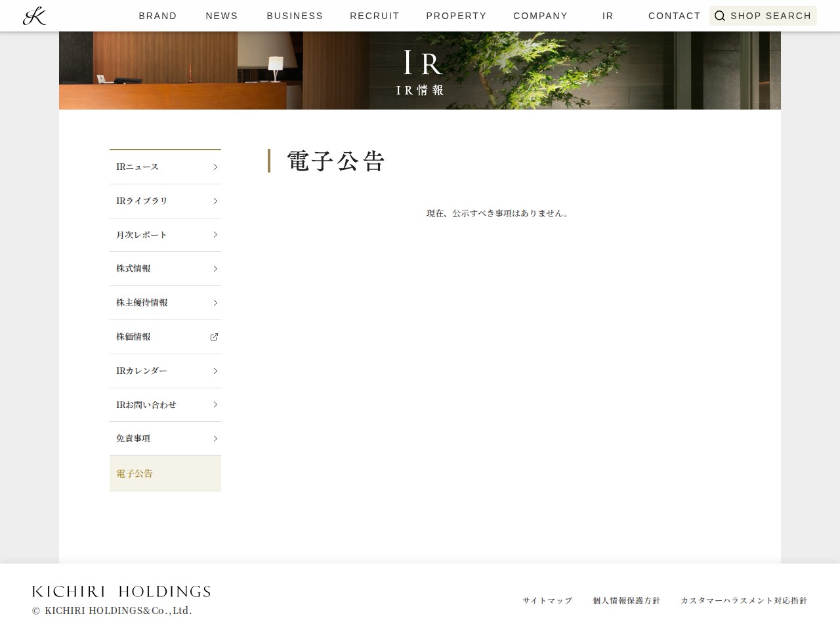Viewport: 840px width, 637px height.
Task: Open the カスタマーハラスメント対応指針 footer link
Action: pyautogui.click(x=744, y=601)
